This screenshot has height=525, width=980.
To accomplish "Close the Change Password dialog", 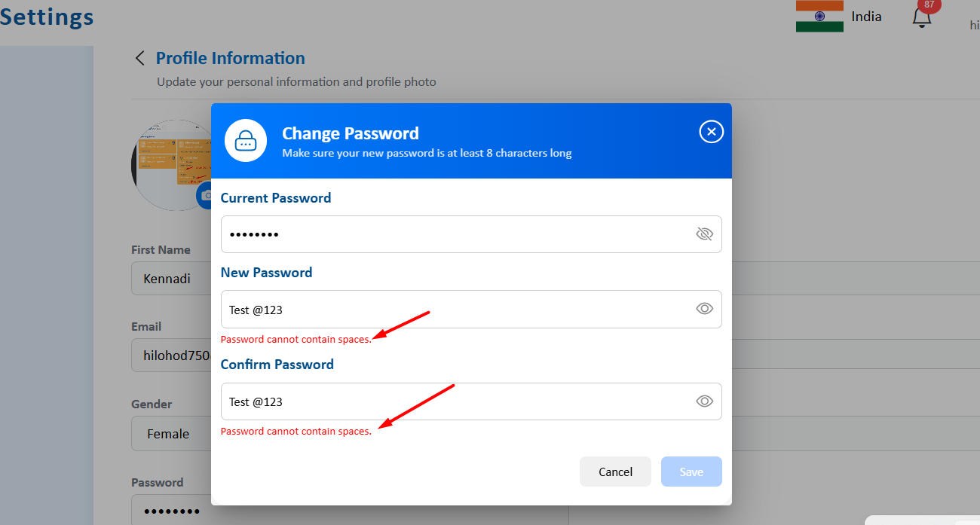I will [711, 132].
